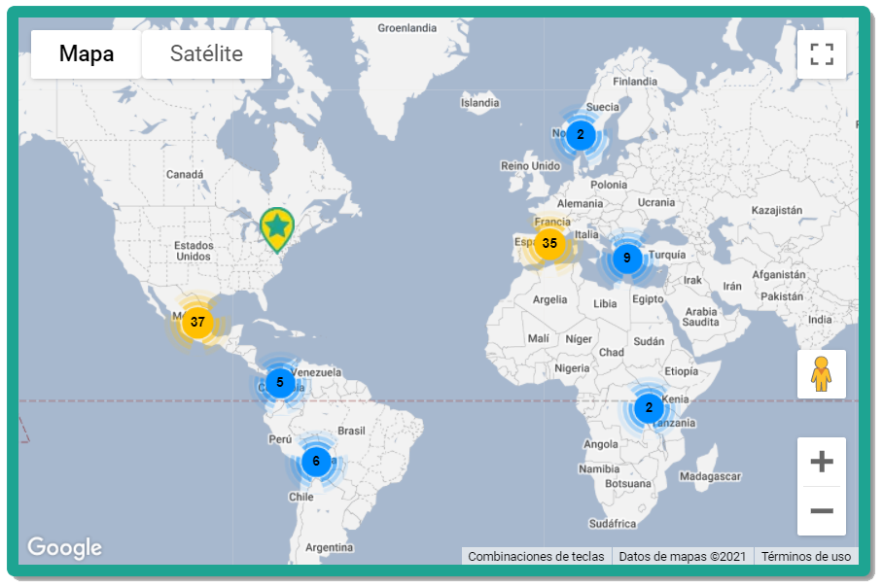Screen dimensions: 883x588
Task: Click the Etiopía label
Action: pos(681,371)
